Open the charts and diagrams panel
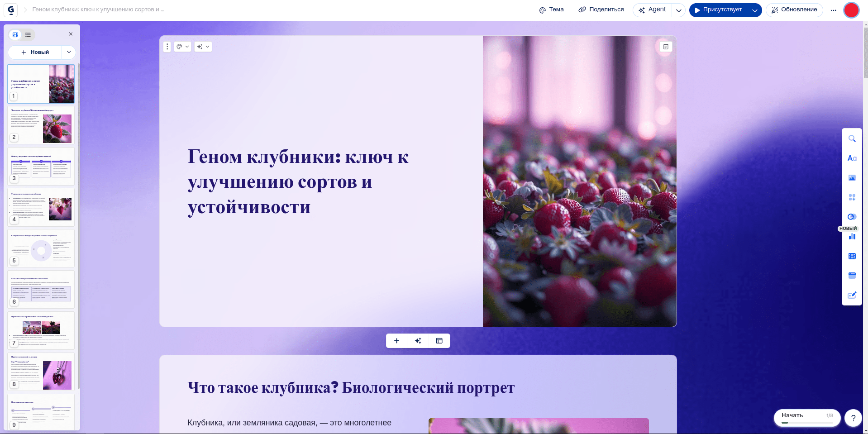This screenshot has width=868, height=434. pos(852,236)
